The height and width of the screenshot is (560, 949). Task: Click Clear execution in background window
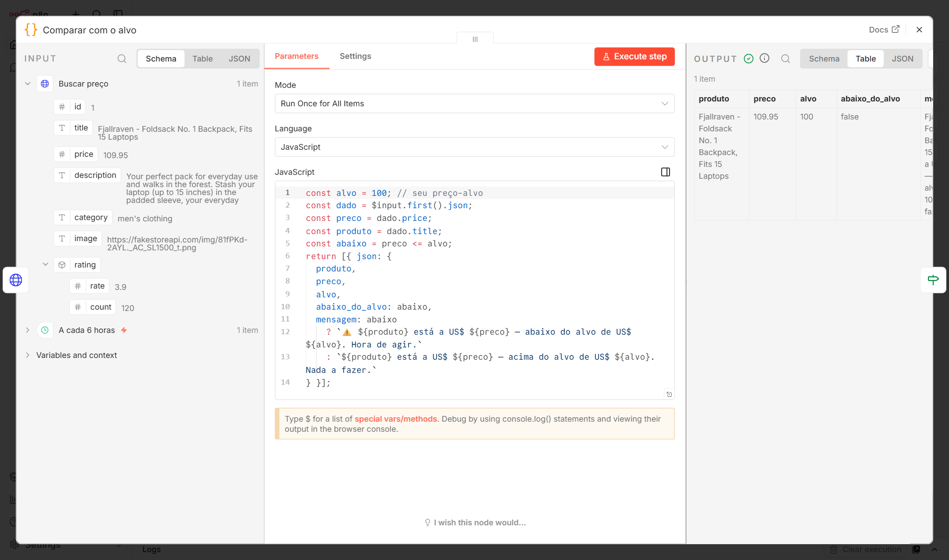866,549
